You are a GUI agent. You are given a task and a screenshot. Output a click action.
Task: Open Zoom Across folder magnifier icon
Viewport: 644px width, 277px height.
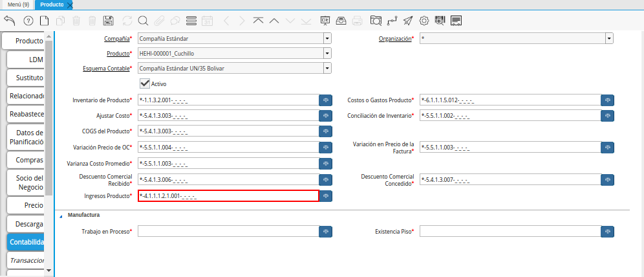click(x=376, y=21)
